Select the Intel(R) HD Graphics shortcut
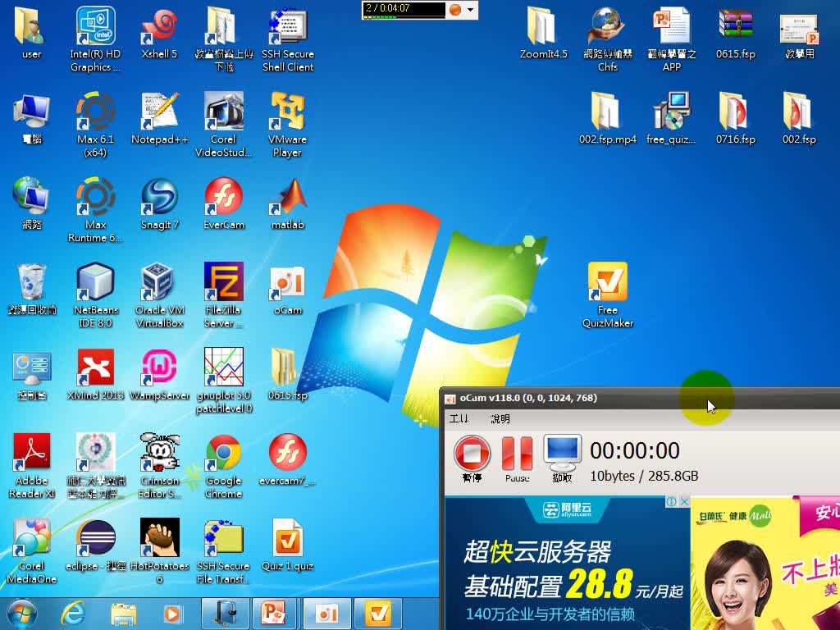Screen dimensions: 840x630 (95, 39)
